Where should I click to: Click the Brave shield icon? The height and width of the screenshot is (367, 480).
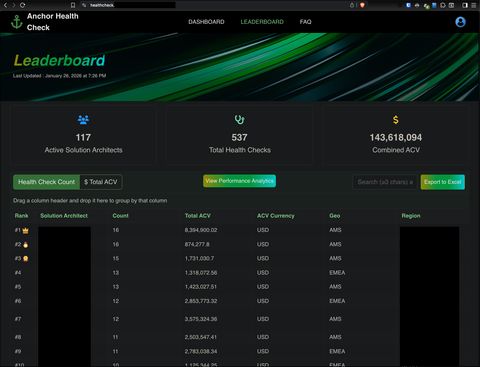coord(362,5)
